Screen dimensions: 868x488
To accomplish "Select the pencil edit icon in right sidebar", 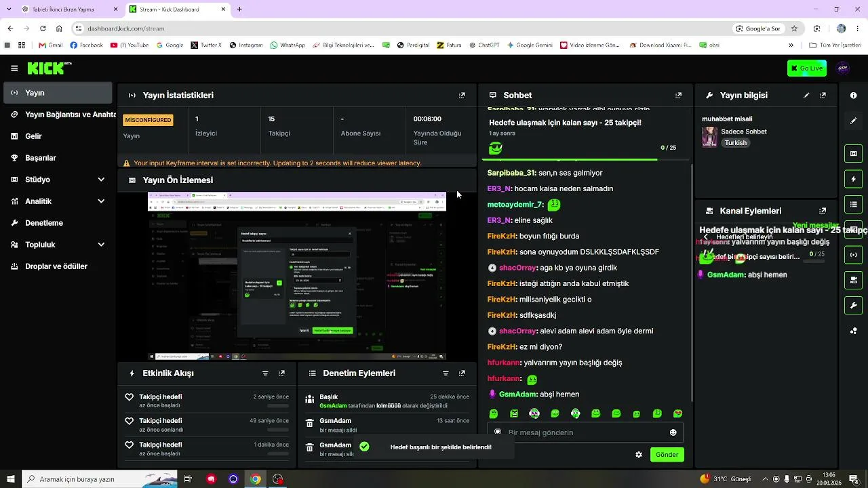I will coord(853,121).
